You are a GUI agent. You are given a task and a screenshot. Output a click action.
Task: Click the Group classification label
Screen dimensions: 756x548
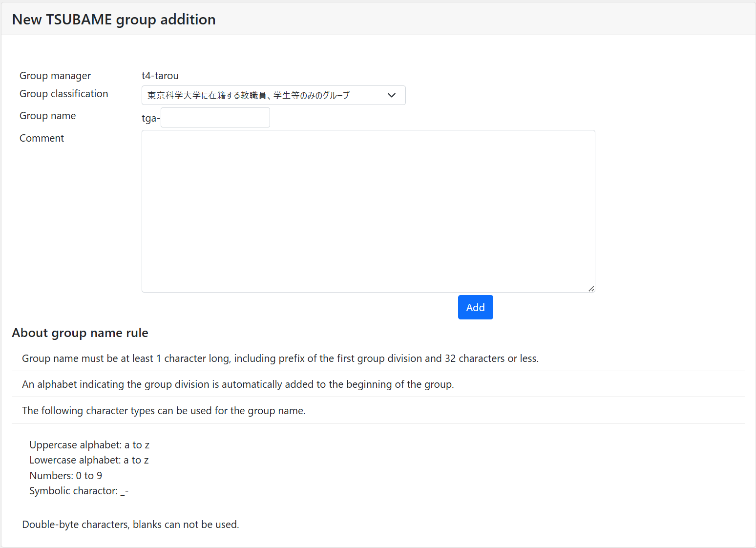click(64, 94)
